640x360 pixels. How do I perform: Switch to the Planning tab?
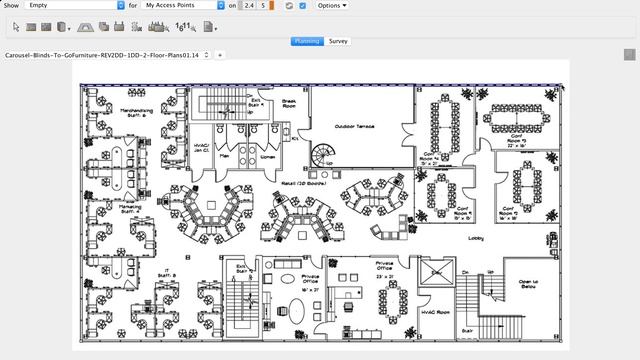tap(307, 41)
